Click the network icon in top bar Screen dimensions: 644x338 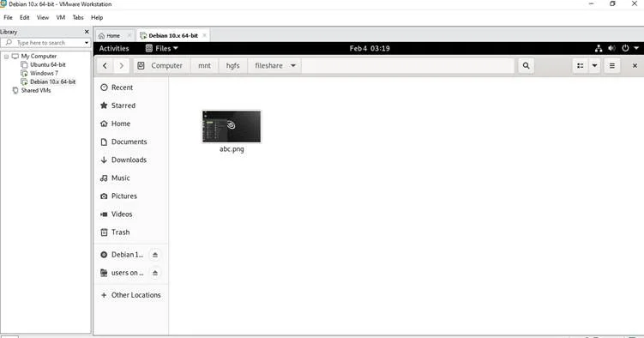pos(599,48)
